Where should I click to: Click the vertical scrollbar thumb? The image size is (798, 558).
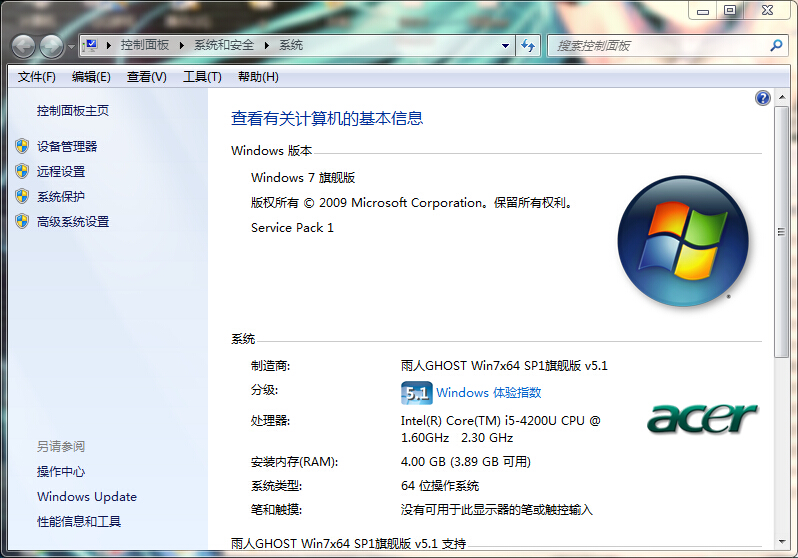[782, 232]
